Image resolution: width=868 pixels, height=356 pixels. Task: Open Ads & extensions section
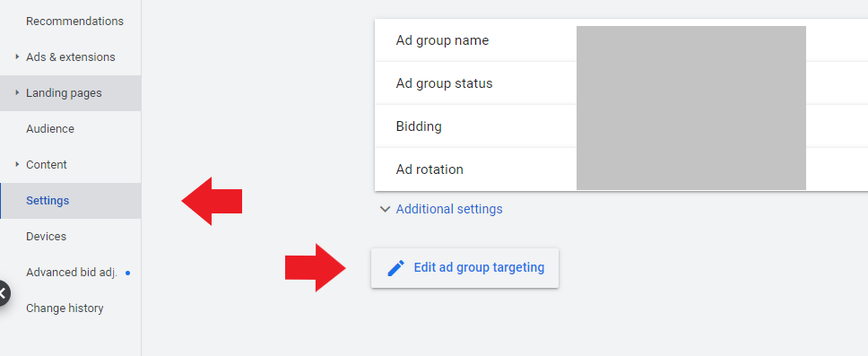[70, 57]
